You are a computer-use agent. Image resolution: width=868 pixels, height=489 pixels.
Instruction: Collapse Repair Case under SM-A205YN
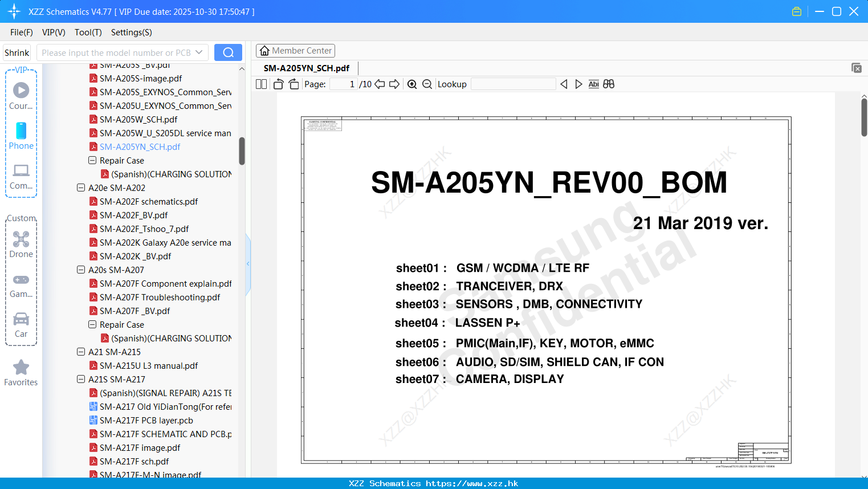92,160
